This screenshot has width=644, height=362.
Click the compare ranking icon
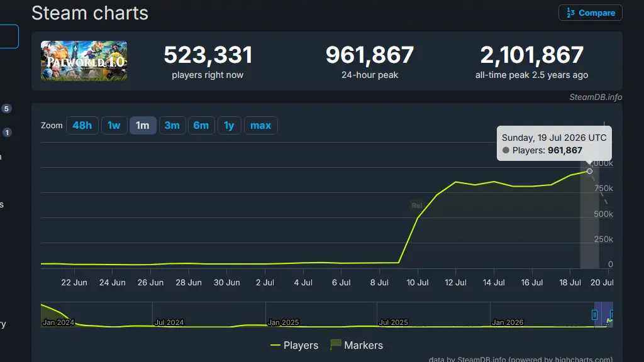click(x=570, y=13)
